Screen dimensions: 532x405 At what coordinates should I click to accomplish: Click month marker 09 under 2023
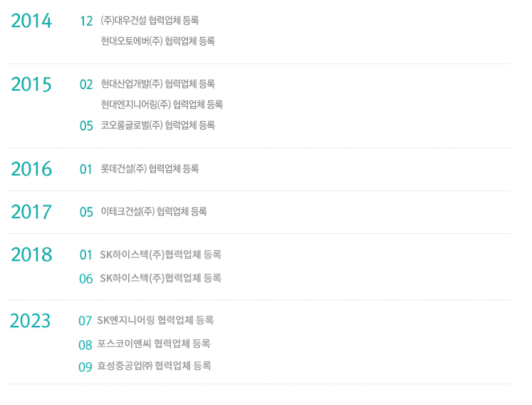pyautogui.click(x=85, y=367)
